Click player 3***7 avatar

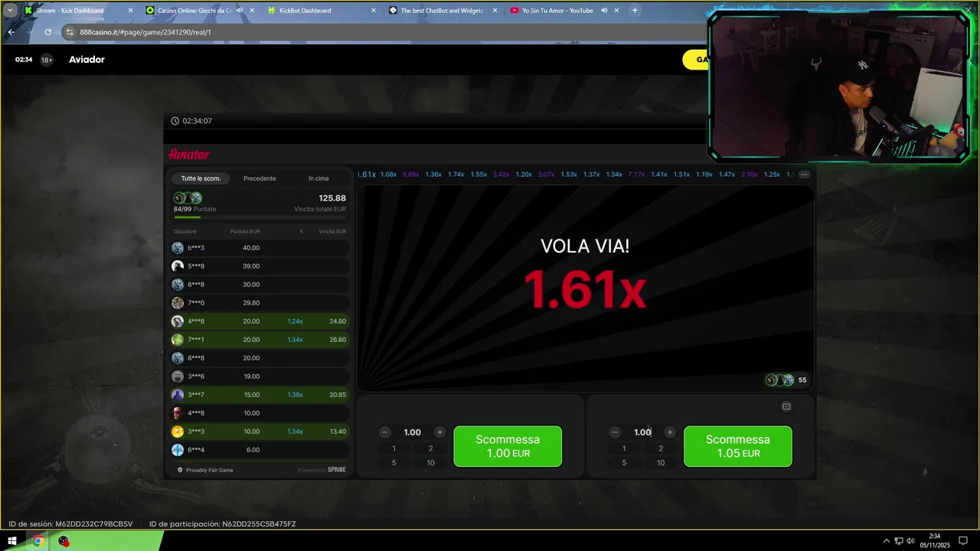(x=178, y=395)
